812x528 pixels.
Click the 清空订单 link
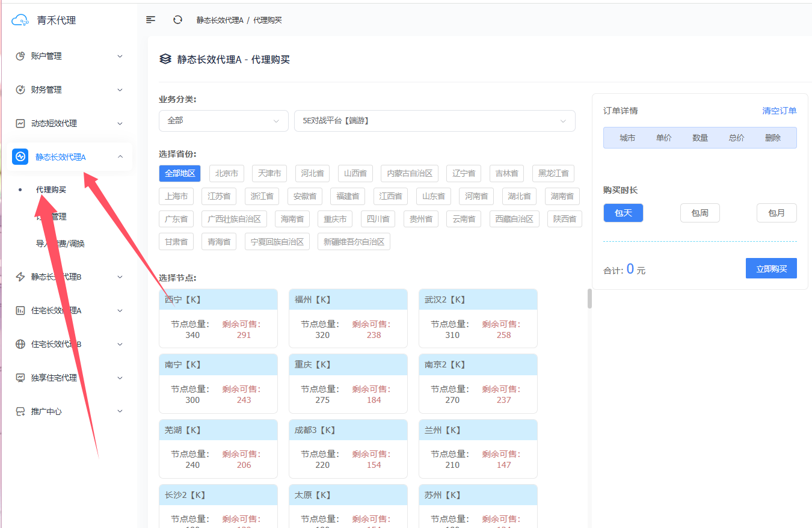[x=779, y=111]
